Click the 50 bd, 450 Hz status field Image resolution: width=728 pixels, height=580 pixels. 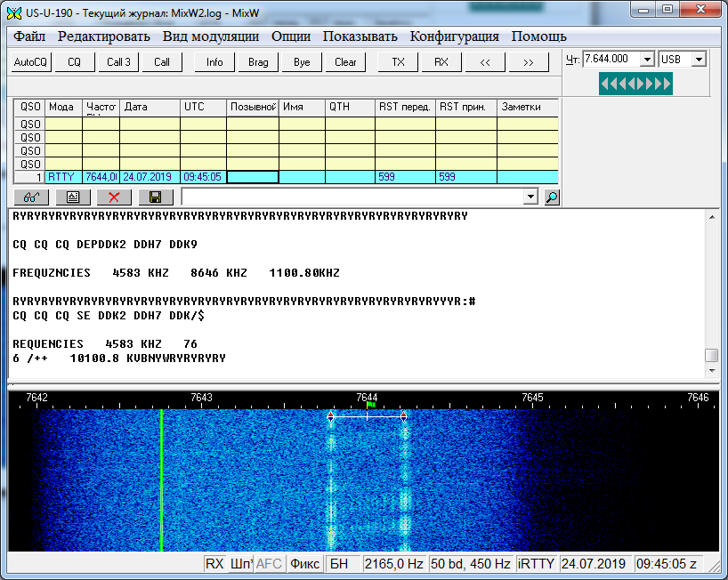470,564
